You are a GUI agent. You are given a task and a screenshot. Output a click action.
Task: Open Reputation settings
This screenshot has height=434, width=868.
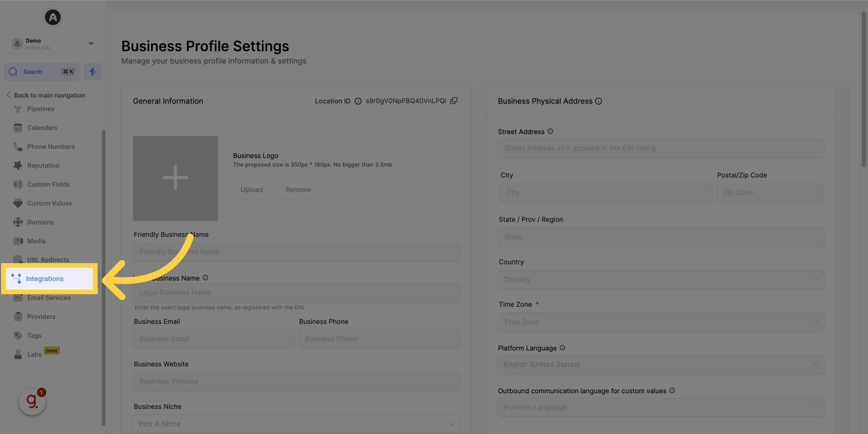[x=43, y=165]
